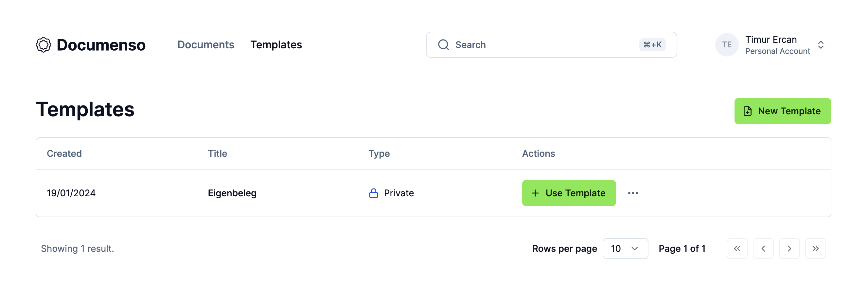This screenshot has height=293, width=868.
Task: Go to next page chevron
Action: [x=789, y=249]
